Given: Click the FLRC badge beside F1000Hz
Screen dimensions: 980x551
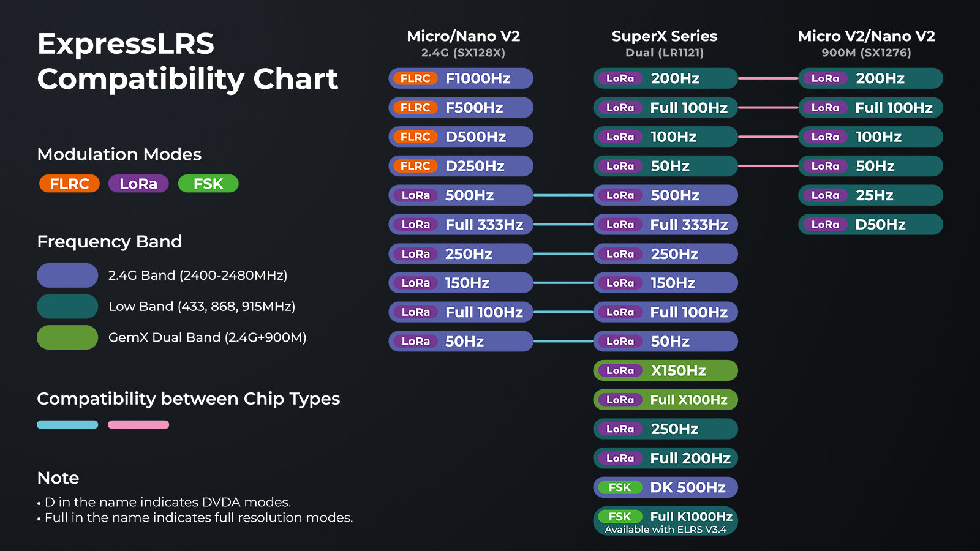Looking at the screenshot, I should point(415,78).
